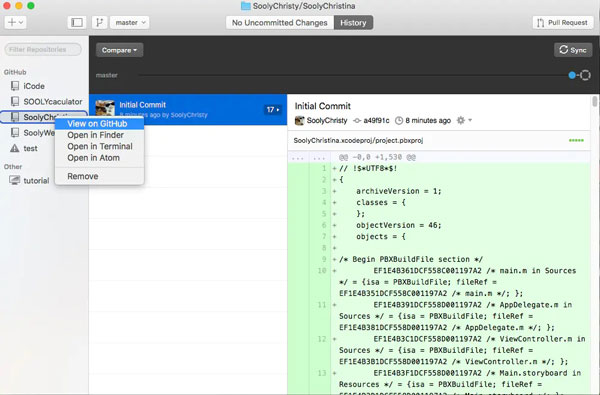The width and height of the screenshot is (600, 395).
Task: Click the blue commit dot on timeline
Action: 572,75
